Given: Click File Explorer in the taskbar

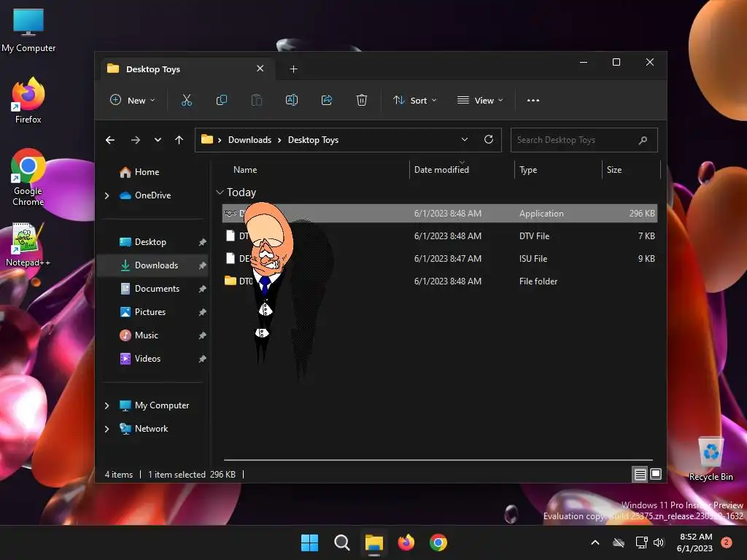Looking at the screenshot, I should tap(374, 542).
